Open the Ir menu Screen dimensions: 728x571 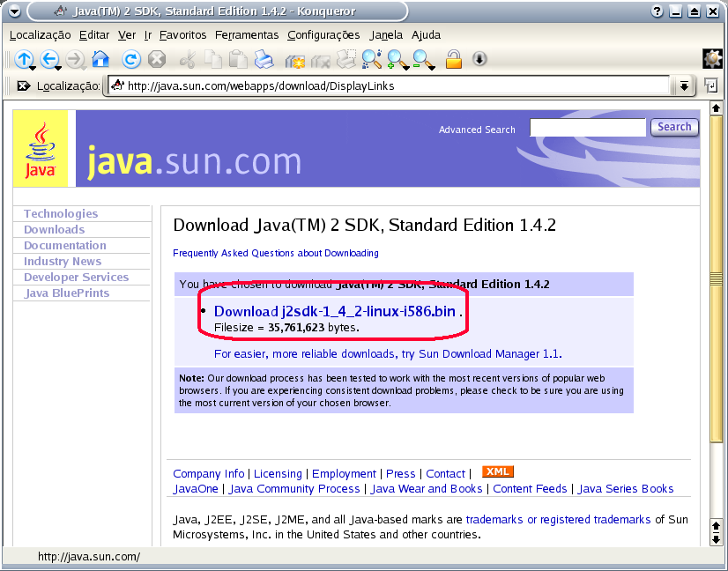148,35
